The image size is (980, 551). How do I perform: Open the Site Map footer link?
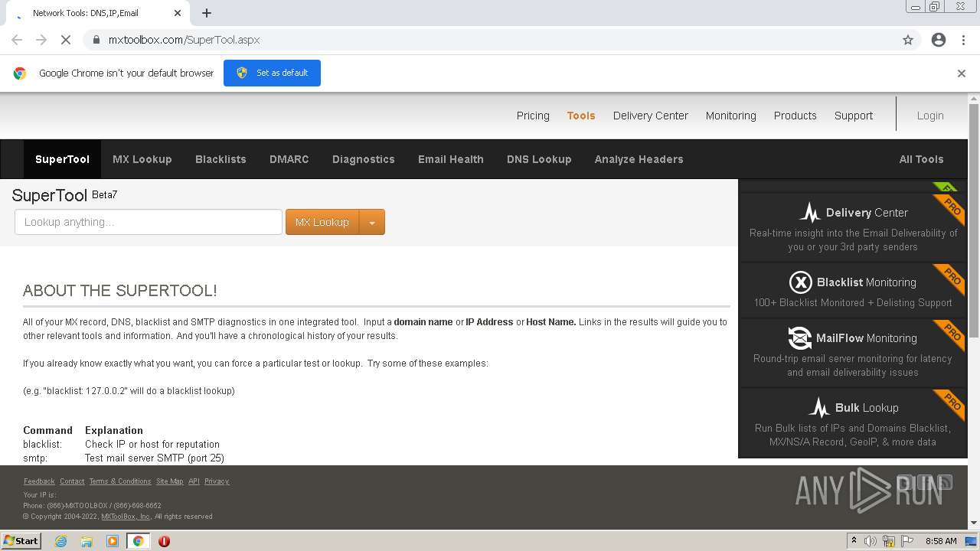pyautogui.click(x=169, y=481)
